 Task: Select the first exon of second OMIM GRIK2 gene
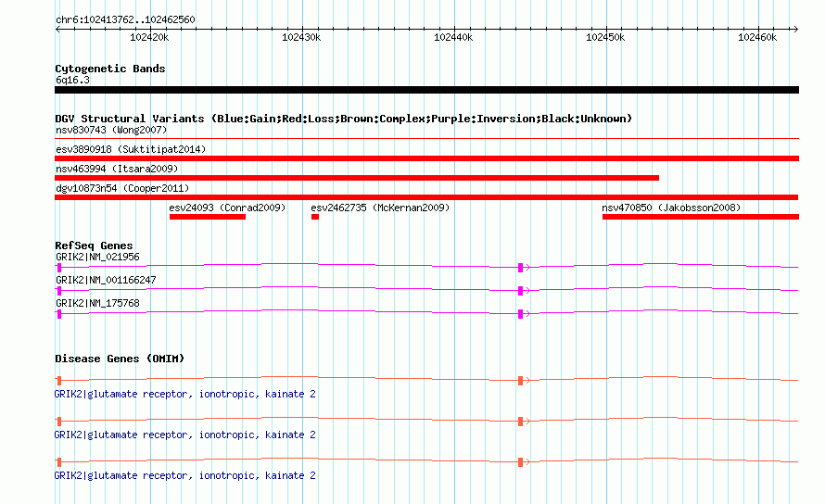(x=59, y=422)
